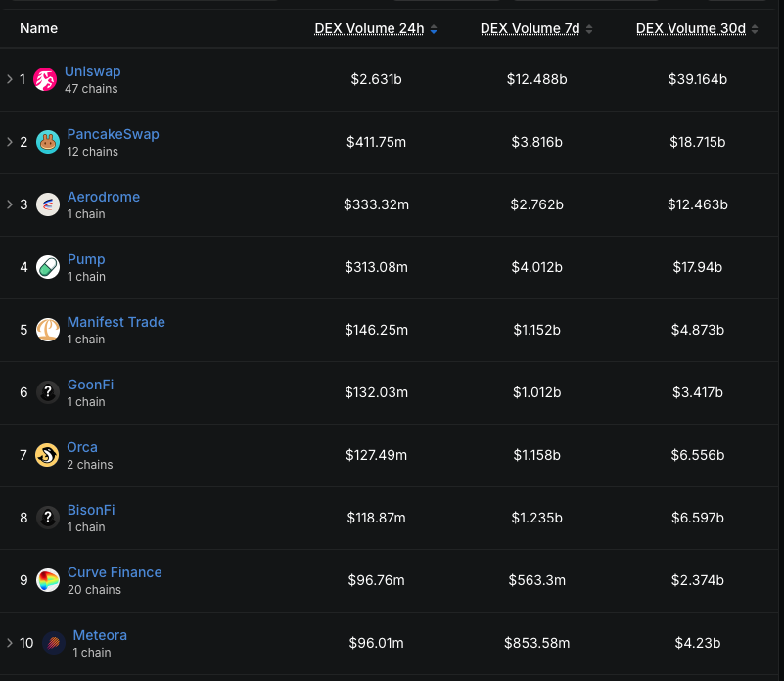The height and width of the screenshot is (681, 784).
Task: Click PancakeSwap's 24h volume $411.75m
Action: pyautogui.click(x=376, y=142)
